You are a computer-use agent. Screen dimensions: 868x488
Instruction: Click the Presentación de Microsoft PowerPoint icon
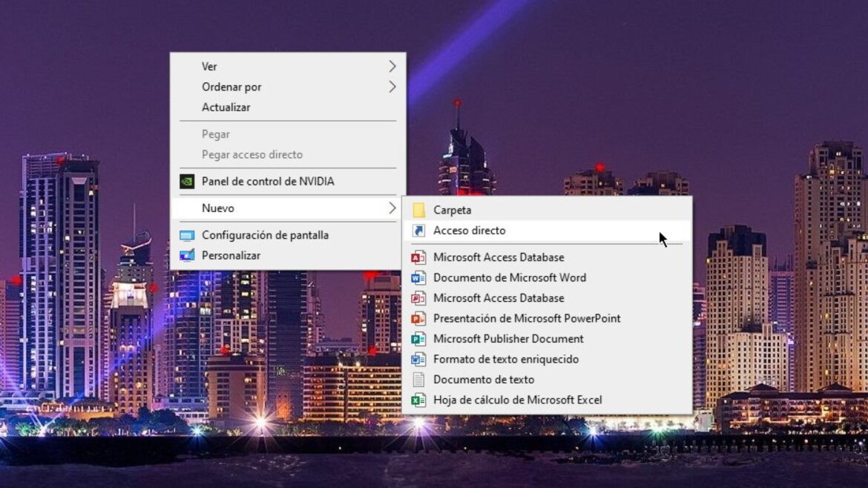[418, 319]
